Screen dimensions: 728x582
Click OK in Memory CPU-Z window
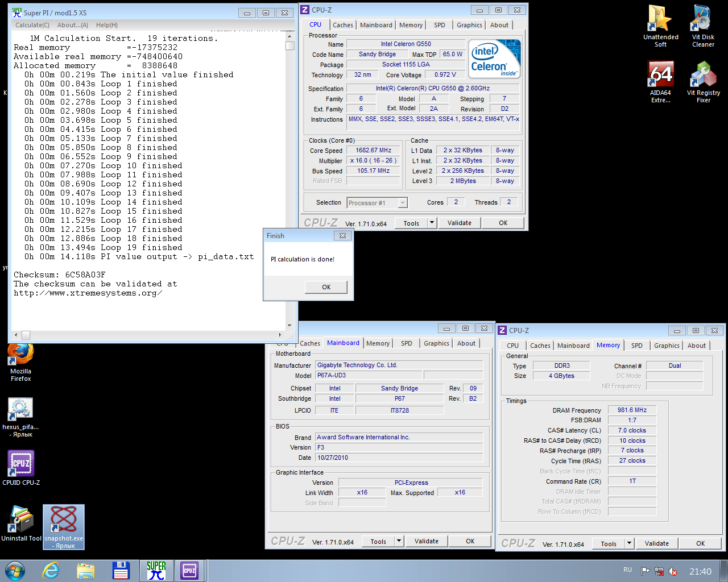click(x=701, y=544)
